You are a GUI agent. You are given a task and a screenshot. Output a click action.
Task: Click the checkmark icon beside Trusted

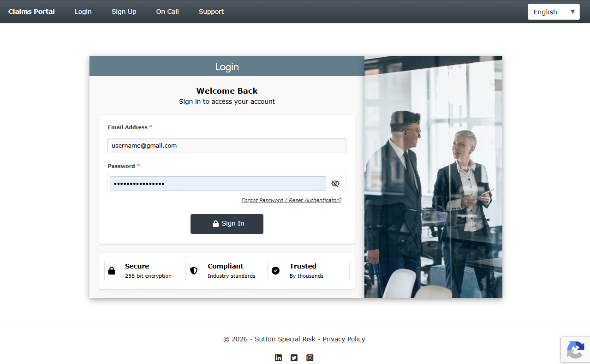click(x=275, y=270)
